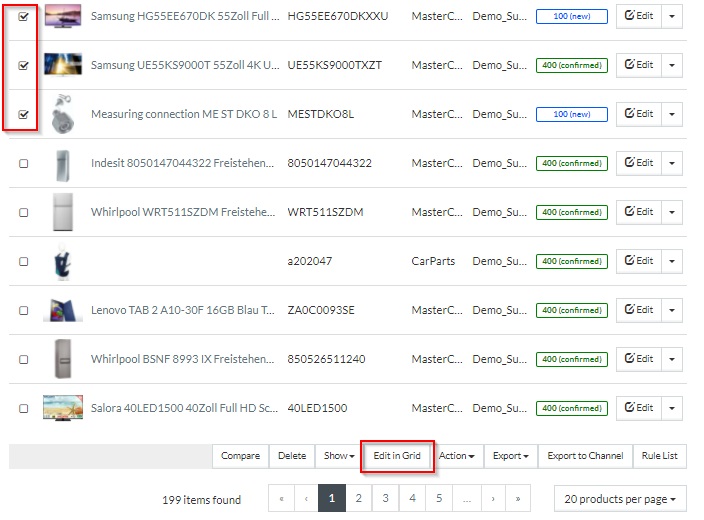Open Lenovo TAB 2 tablet thumbnail
This screenshot has width=704, height=520.
63,310
